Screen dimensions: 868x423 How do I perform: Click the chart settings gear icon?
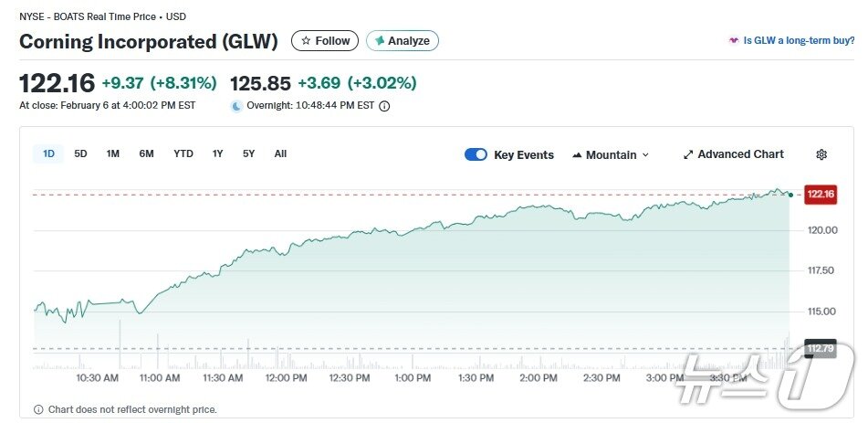pos(821,154)
